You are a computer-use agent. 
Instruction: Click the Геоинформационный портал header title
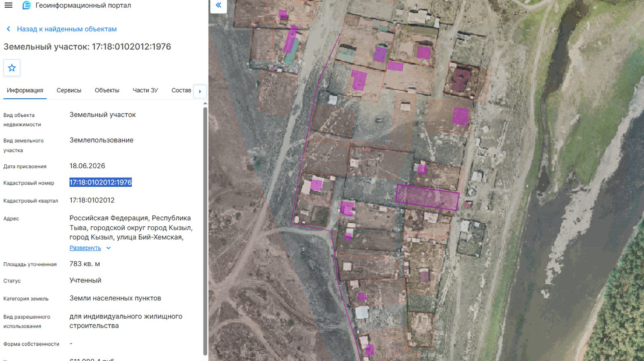click(83, 6)
